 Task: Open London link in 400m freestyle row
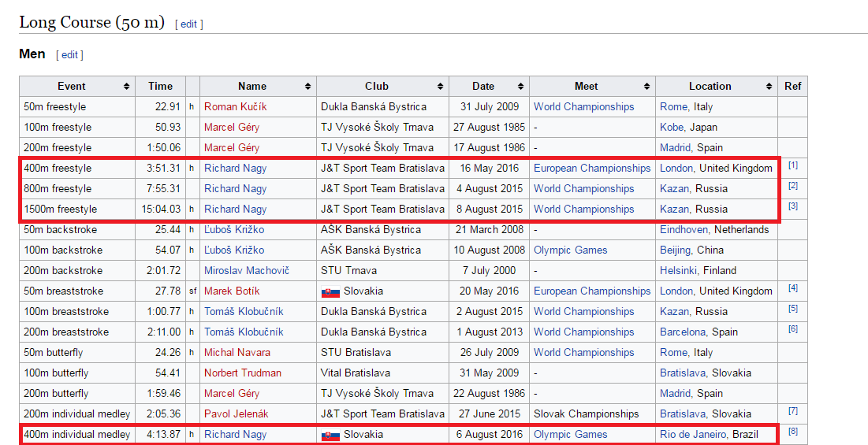(x=676, y=168)
